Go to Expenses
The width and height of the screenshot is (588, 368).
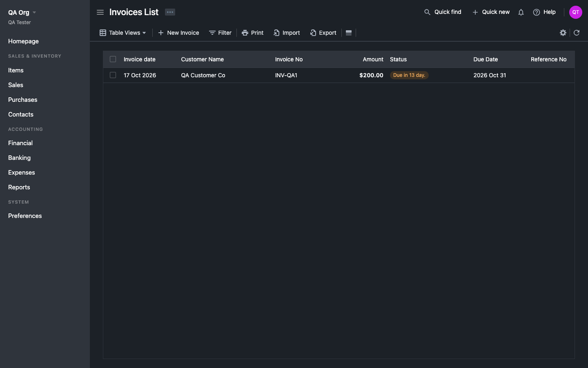pos(22,173)
